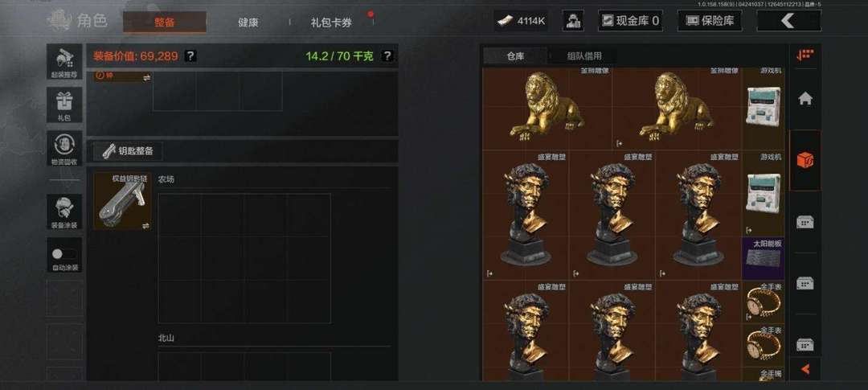Open the 物资回收 recycle icon

coord(65,148)
